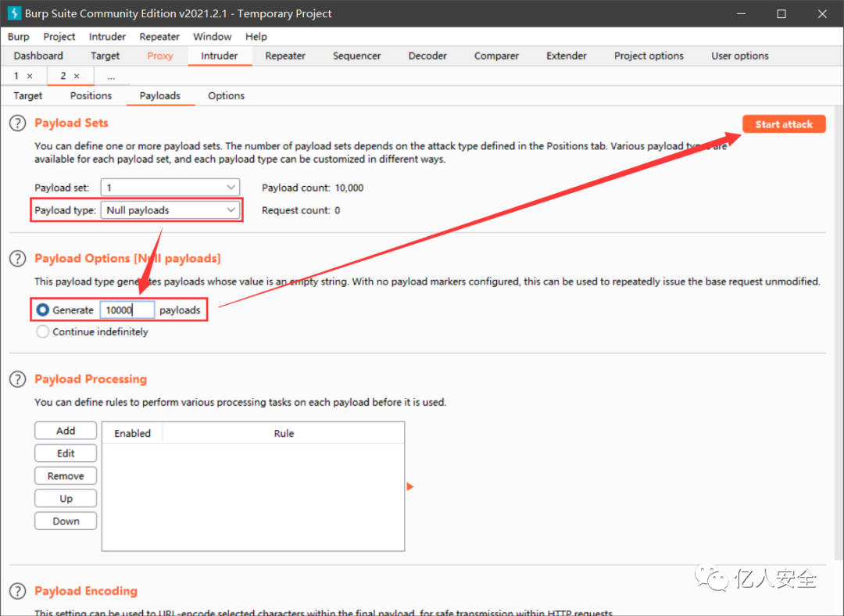Click the Payload Encoding heading
This screenshot has width=844, height=616.
(x=86, y=591)
